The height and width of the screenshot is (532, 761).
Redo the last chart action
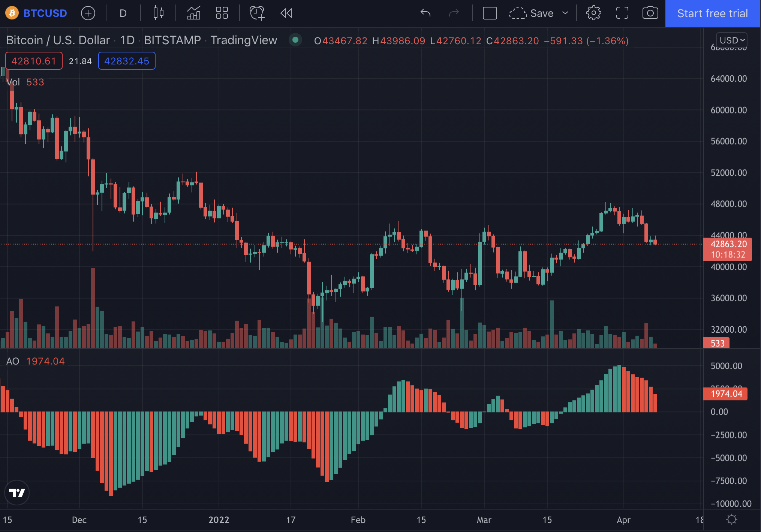point(454,13)
